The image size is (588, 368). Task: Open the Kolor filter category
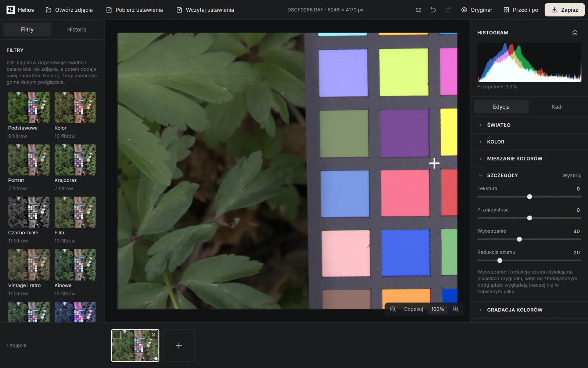coord(75,116)
